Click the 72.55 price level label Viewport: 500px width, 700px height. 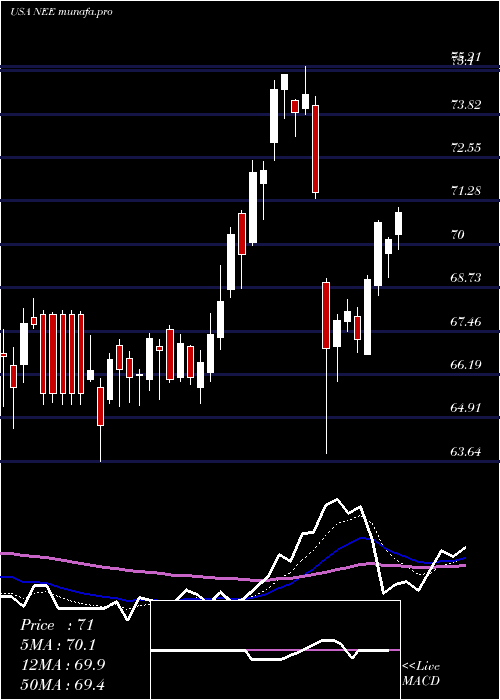click(x=466, y=148)
